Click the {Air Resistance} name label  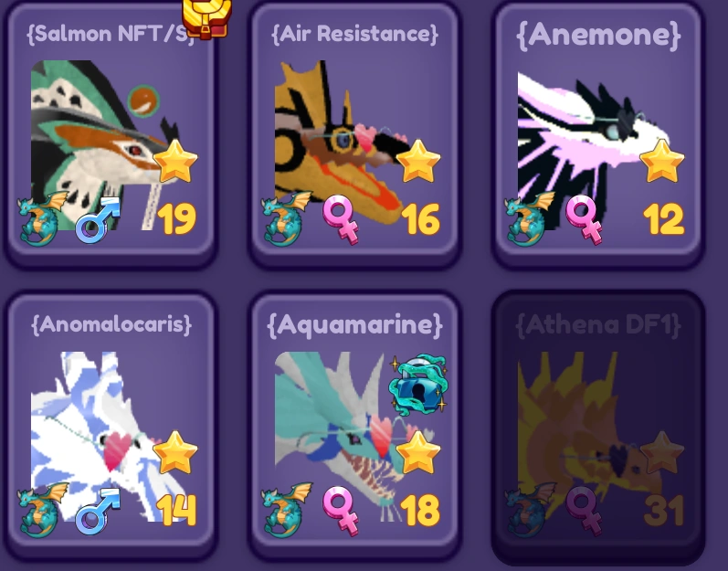(354, 34)
